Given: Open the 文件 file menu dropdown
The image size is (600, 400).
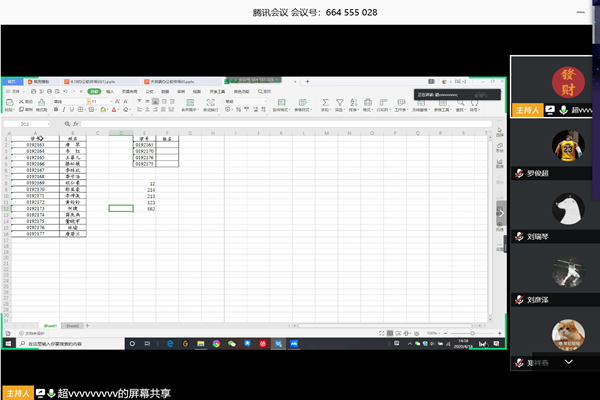Looking at the screenshot, I should point(16,90).
